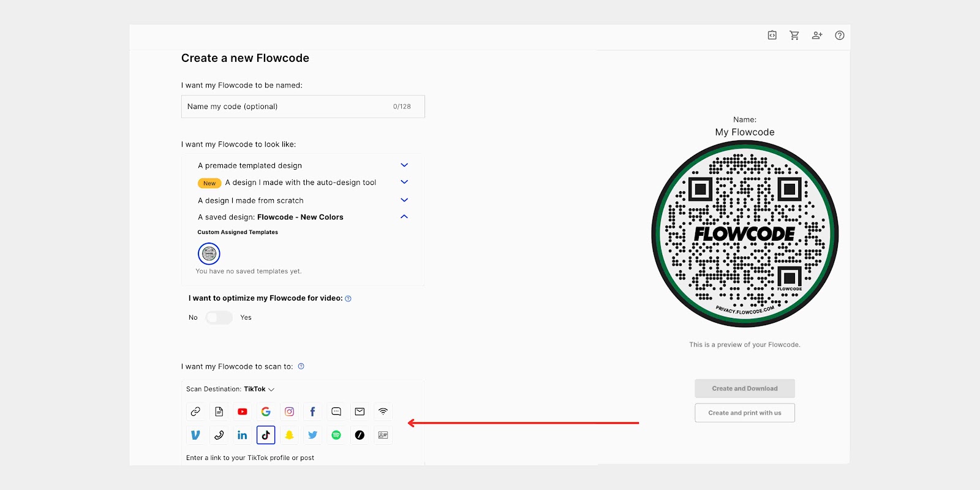Click the 'My Flowcode' name text
Screen dimensions: 980x490
[745, 132]
